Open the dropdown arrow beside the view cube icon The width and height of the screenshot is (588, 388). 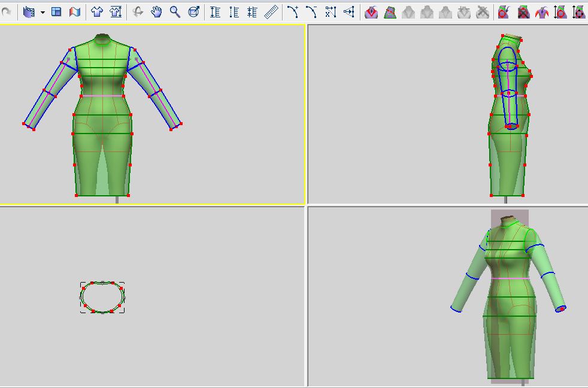point(43,12)
